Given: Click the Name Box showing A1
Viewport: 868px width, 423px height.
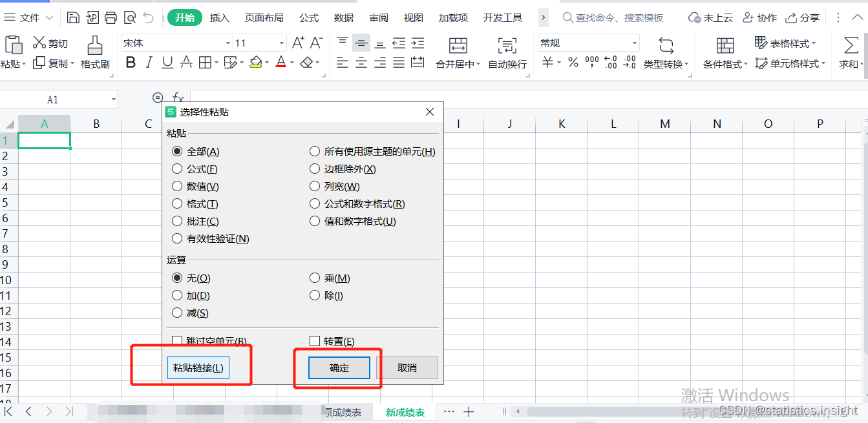Looking at the screenshot, I should click(x=59, y=99).
